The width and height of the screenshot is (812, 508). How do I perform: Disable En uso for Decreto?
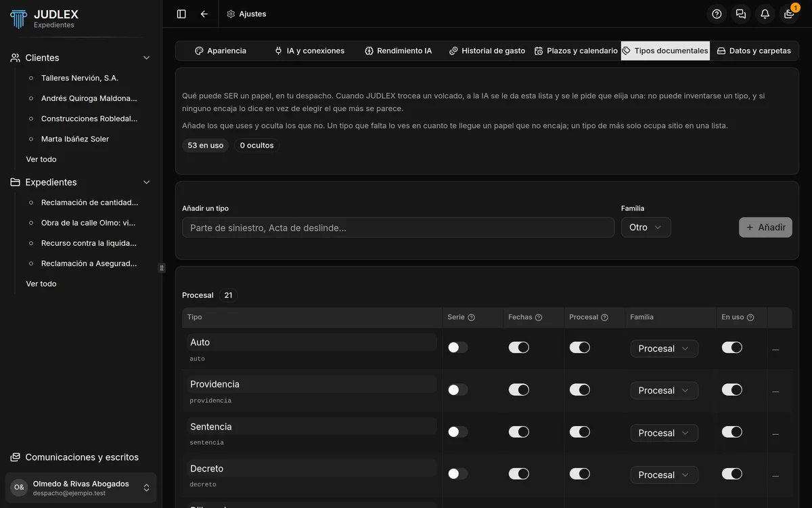click(731, 473)
